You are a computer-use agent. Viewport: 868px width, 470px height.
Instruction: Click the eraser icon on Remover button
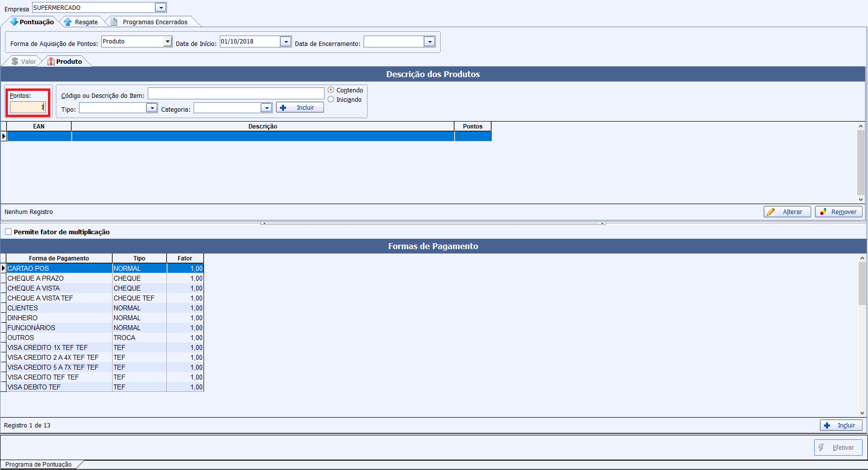click(823, 212)
